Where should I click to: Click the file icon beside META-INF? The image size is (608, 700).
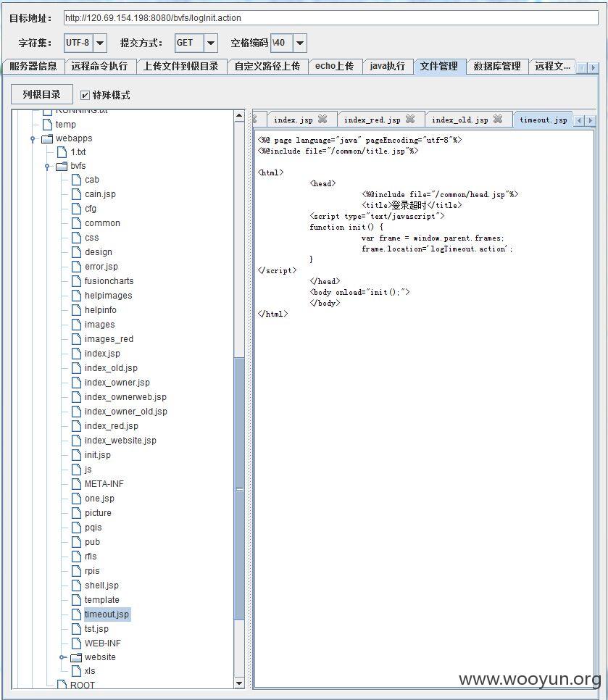[76, 484]
